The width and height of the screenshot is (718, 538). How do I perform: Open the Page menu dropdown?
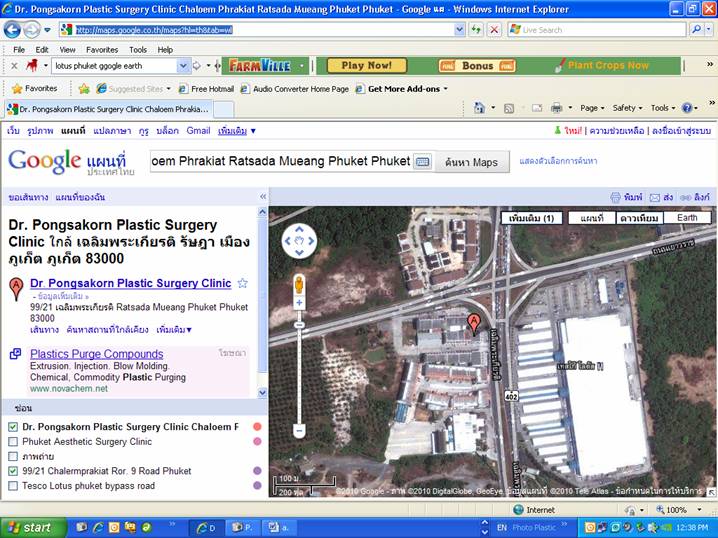click(592, 108)
